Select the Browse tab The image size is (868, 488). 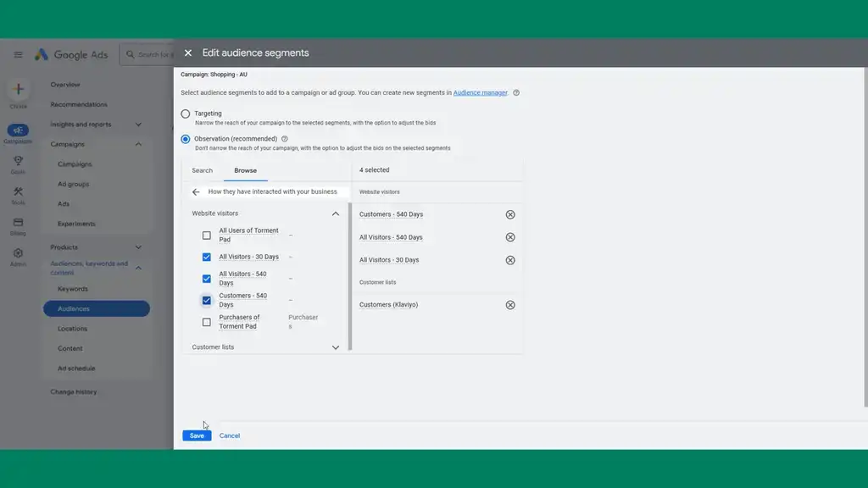(x=245, y=170)
